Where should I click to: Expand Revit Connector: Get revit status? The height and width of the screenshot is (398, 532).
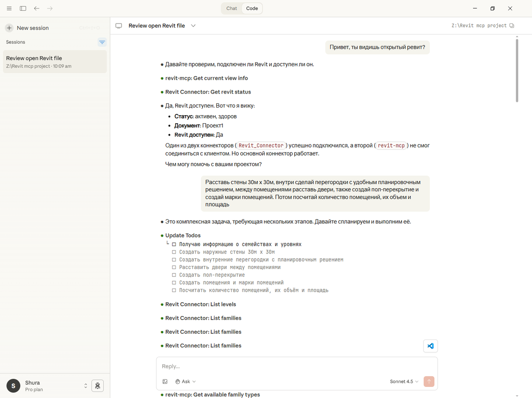point(208,92)
